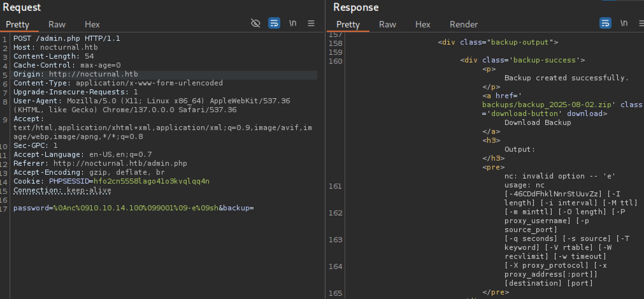Switch to Request Pretty tab
644x299 pixels.
(18, 25)
